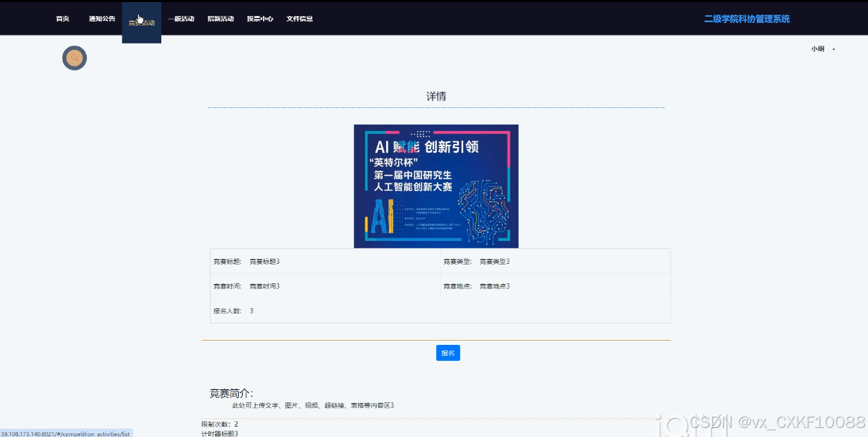This screenshot has width=868, height=437.
Task: Click the 计时器标题3 text
Action: pyautogui.click(x=219, y=434)
